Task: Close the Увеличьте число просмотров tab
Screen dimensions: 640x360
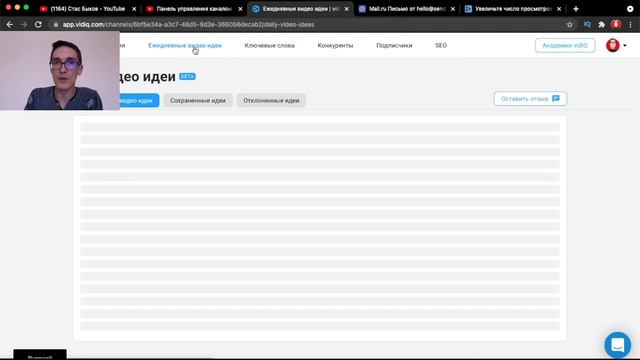Action: coord(559,9)
